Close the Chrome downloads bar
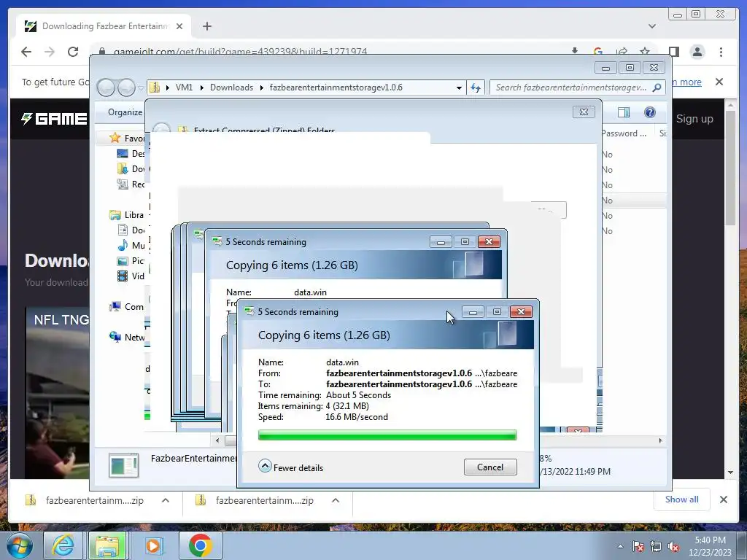This screenshot has height=560, width=747. point(723,499)
